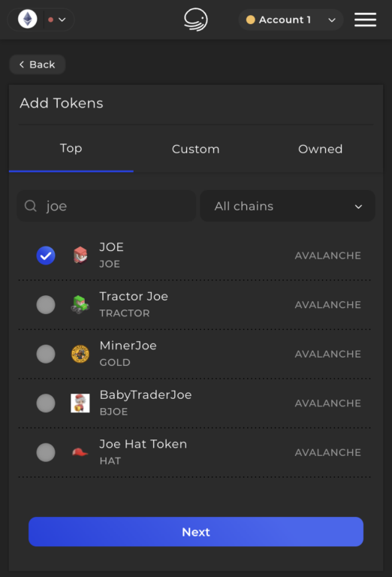Image resolution: width=392 pixels, height=577 pixels.
Task: Click the search magnifier icon
Action: (31, 206)
